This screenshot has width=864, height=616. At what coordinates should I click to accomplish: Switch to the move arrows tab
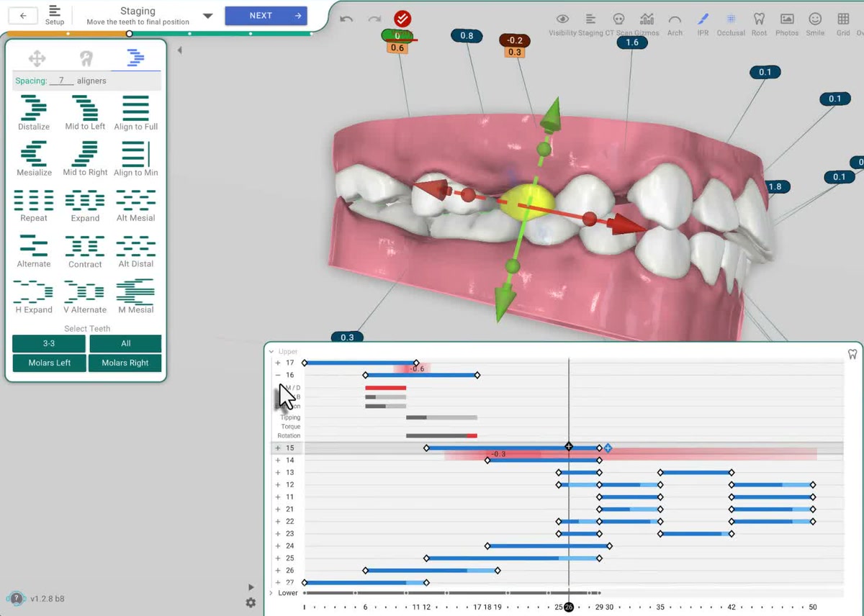tap(37, 59)
